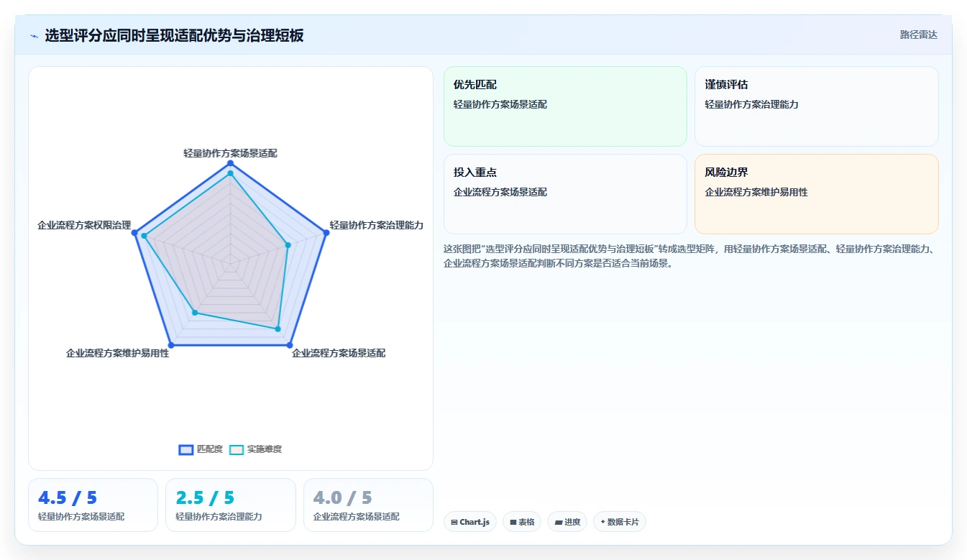Click the radar axis label 企业流程方案场景适配
967x560 pixels.
[x=339, y=353]
